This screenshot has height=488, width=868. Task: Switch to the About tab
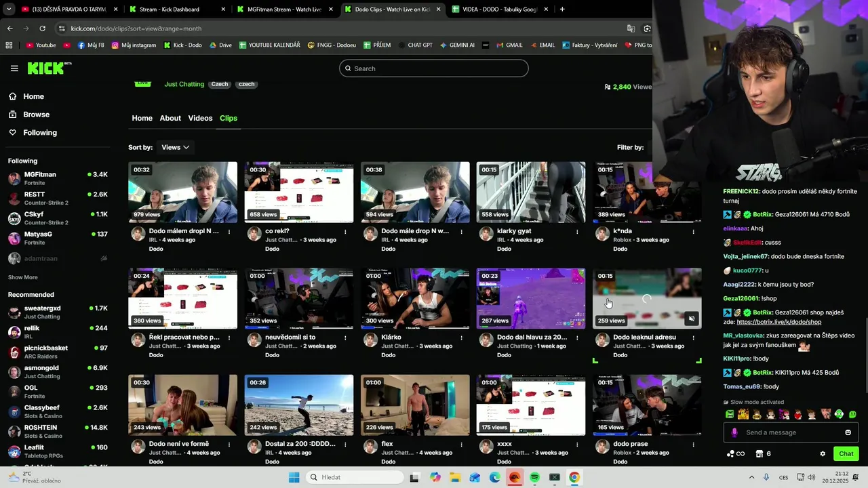[x=170, y=118]
